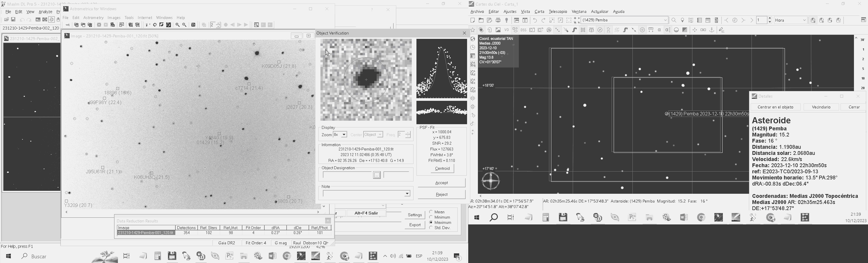Click the DSS image icon in Cartes du Ciel
This screenshot has width=868, height=263.
[x=523, y=30]
